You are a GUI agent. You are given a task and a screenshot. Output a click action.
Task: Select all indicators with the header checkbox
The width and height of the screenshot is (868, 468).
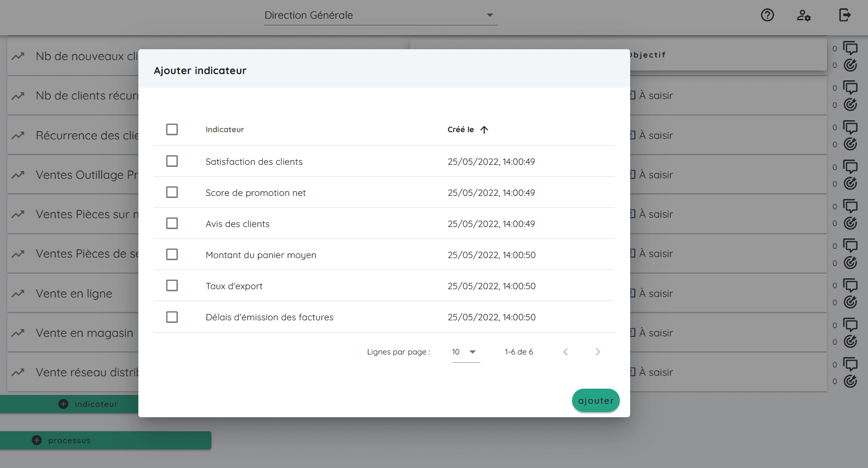click(172, 129)
